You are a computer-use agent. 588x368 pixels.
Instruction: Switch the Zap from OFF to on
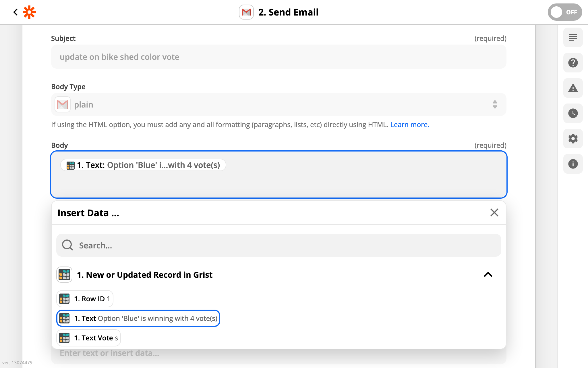point(564,12)
